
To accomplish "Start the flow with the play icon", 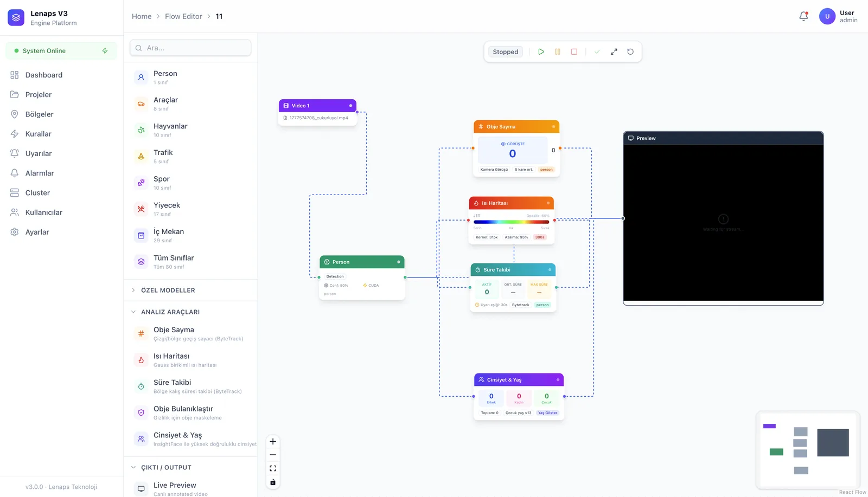I will pyautogui.click(x=541, y=51).
